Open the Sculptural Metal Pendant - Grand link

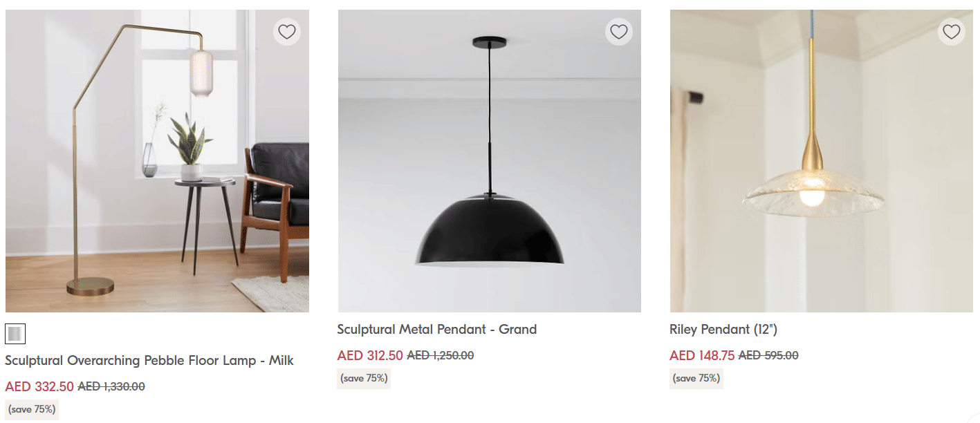(x=437, y=329)
